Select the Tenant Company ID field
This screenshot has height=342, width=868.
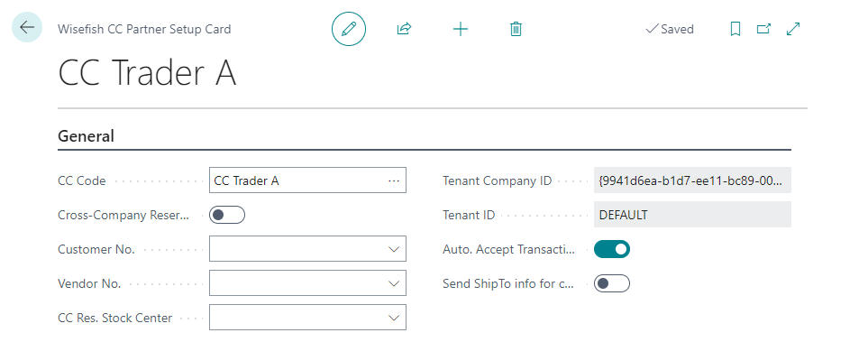692,180
